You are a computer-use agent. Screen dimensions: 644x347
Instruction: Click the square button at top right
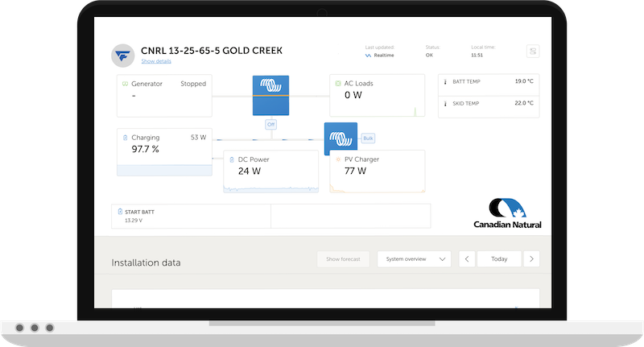tap(532, 52)
